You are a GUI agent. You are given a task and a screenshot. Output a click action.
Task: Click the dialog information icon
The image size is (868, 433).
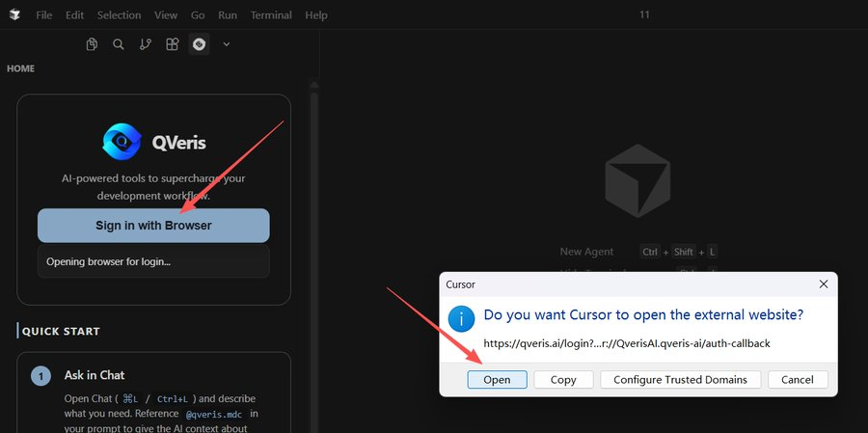(461, 319)
